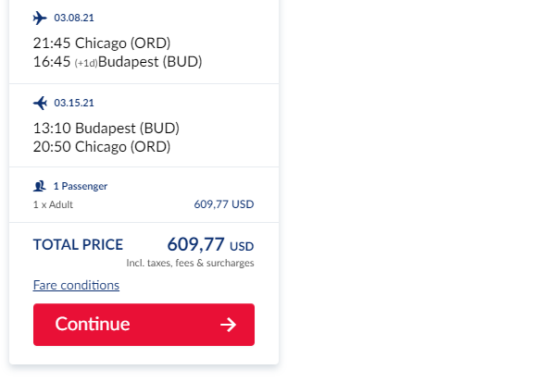
Task: Click the 1 x Adult fare row label
Action: coord(53,205)
